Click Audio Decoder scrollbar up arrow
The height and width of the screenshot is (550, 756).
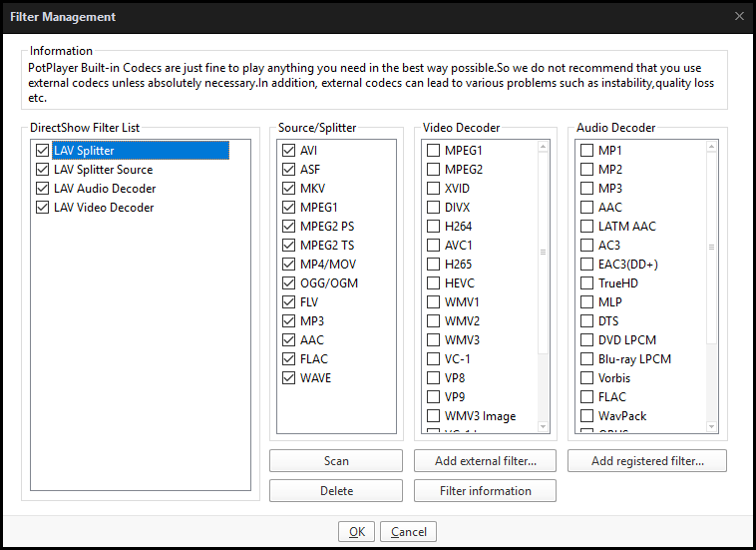click(712, 146)
